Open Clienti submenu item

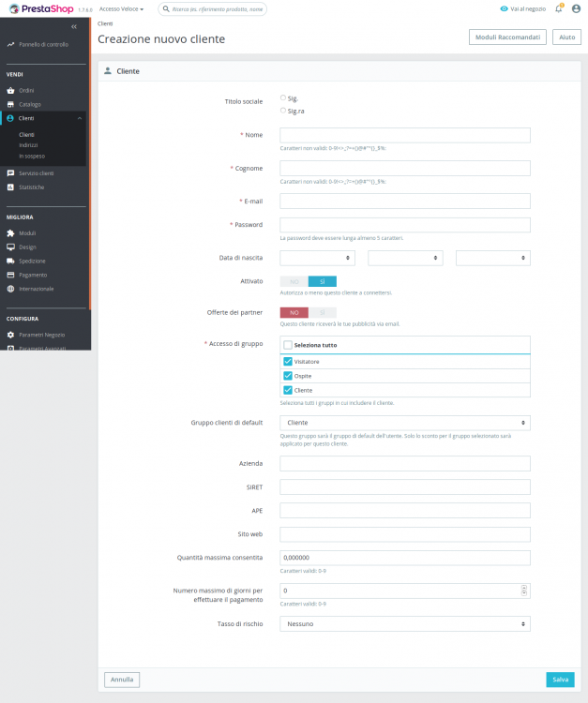(x=27, y=134)
